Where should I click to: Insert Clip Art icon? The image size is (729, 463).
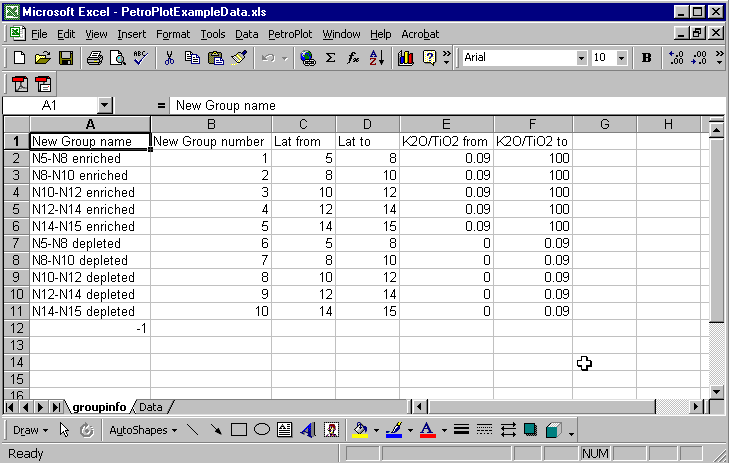[x=331, y=430]
